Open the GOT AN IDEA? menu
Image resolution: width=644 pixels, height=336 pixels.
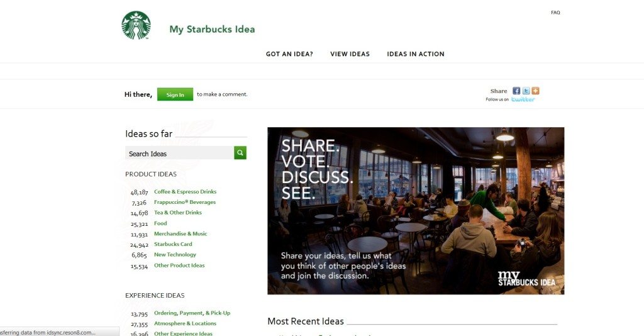(x=289, y=54)
